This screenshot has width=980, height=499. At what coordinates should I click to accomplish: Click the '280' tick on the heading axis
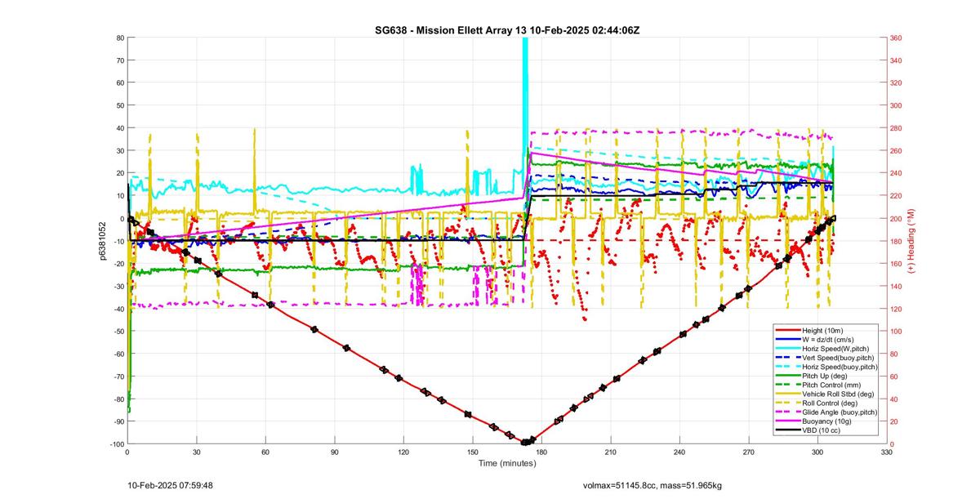coord(897,128)
